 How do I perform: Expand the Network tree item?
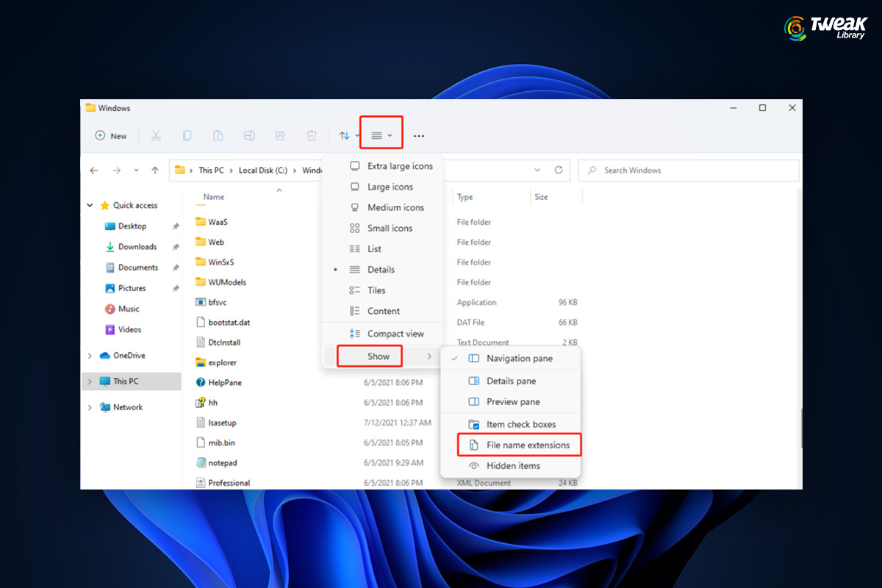coord(89,406)
